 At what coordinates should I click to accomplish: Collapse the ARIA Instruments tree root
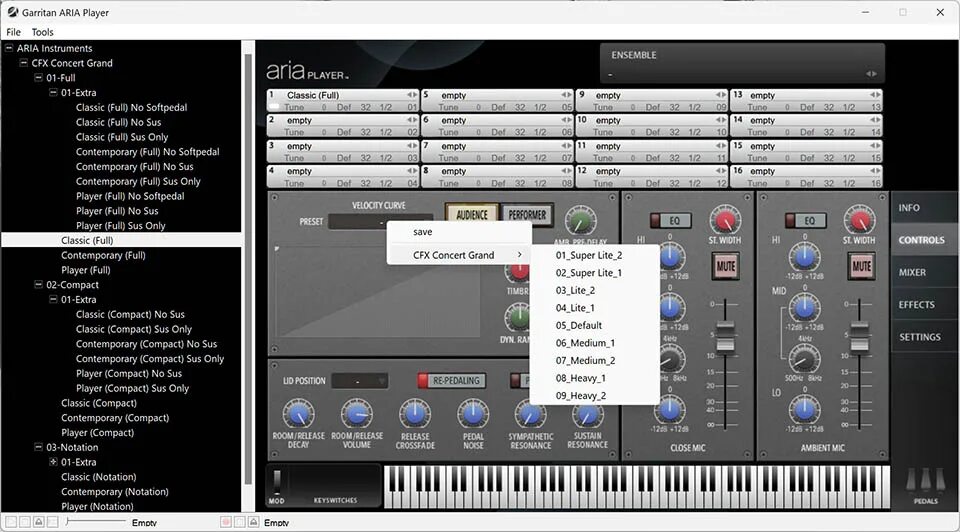(9, 48)
